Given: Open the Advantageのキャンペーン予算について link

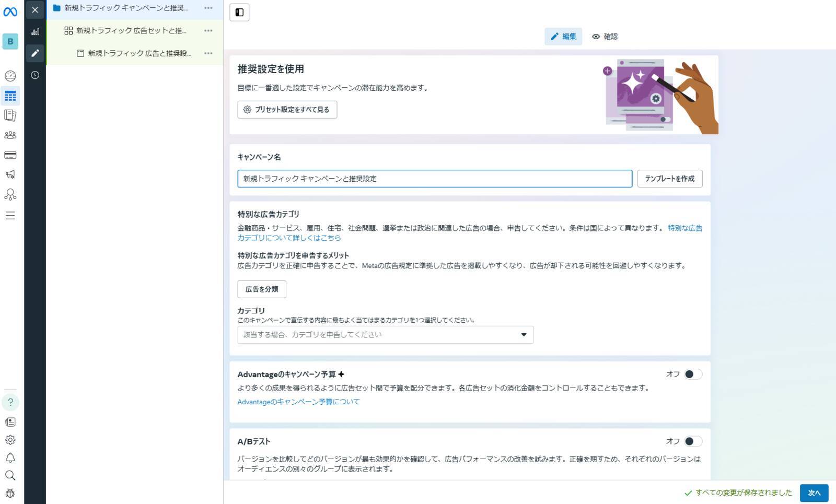Looking at the screenshot, I should (298, 402).
